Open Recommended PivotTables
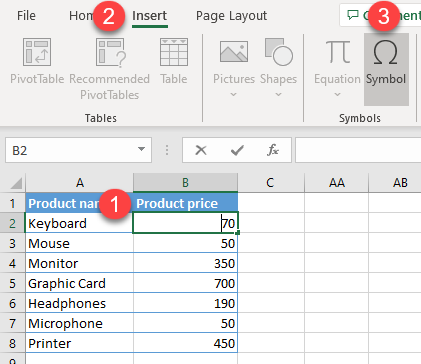Screen dimensions: 421x364 109,69
